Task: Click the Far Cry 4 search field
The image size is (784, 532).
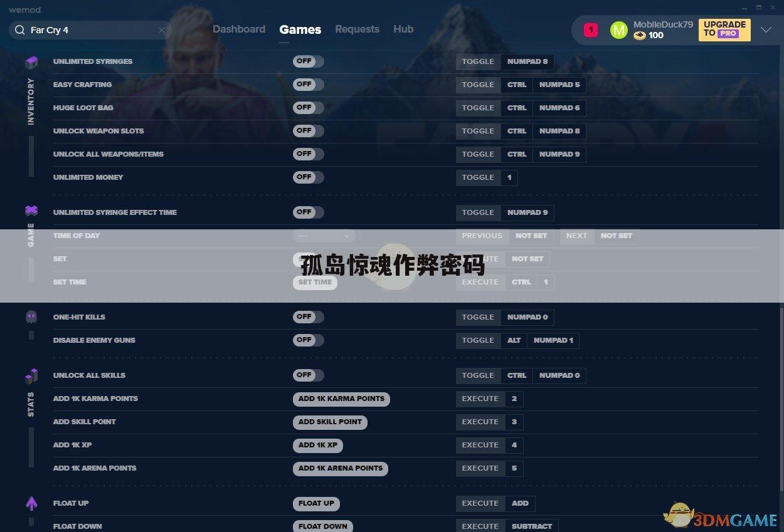Action: 91,30
